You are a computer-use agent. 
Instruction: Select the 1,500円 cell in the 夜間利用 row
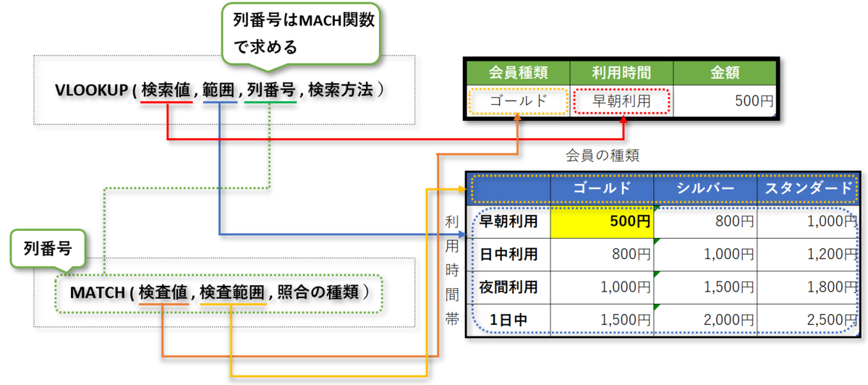click(x=705, y=287)
